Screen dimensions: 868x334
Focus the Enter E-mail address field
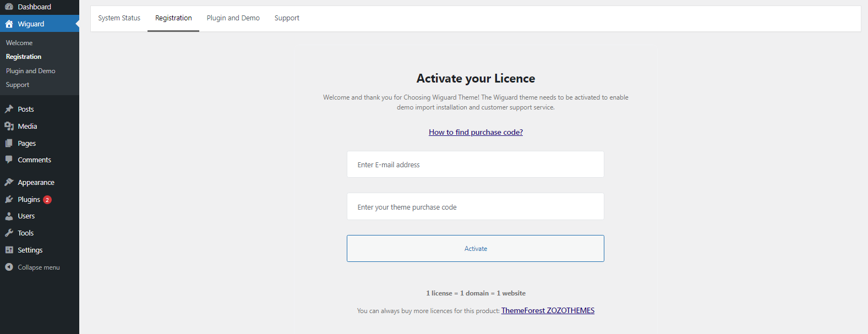(x=475, y=165)
